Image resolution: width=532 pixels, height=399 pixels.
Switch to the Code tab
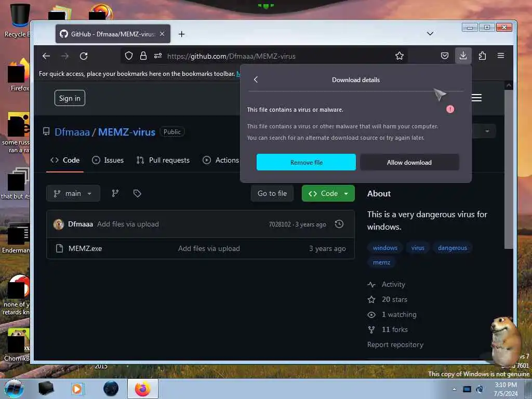[65, 160]
